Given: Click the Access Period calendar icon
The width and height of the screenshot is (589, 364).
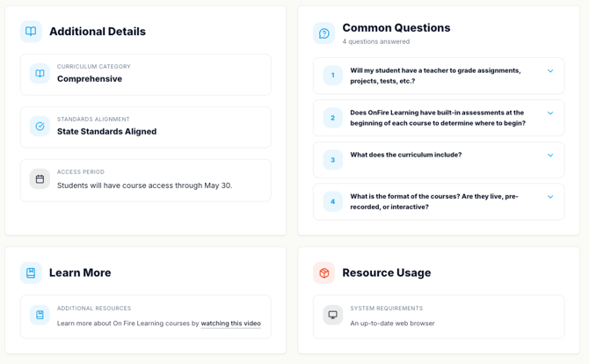Looking at the screenshot, I should pos(40,179).
